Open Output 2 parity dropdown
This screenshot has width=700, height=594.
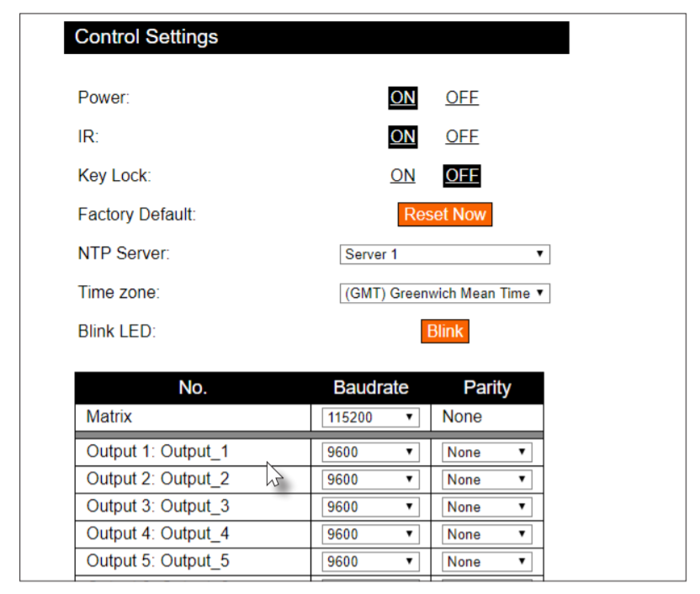pyautogui.click(x=487, y=480)
